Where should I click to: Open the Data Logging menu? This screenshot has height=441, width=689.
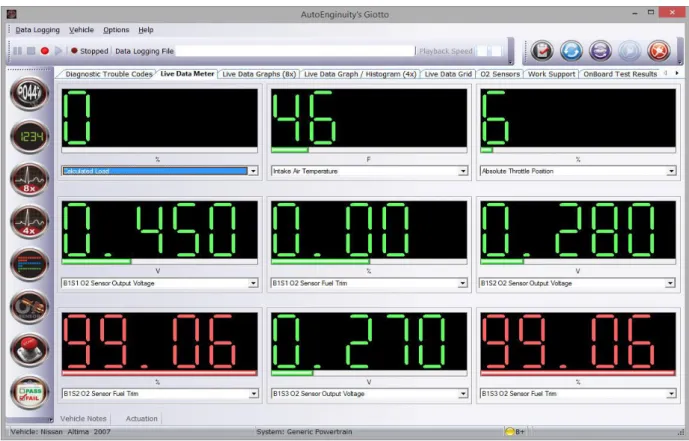[x=37, y=30]
